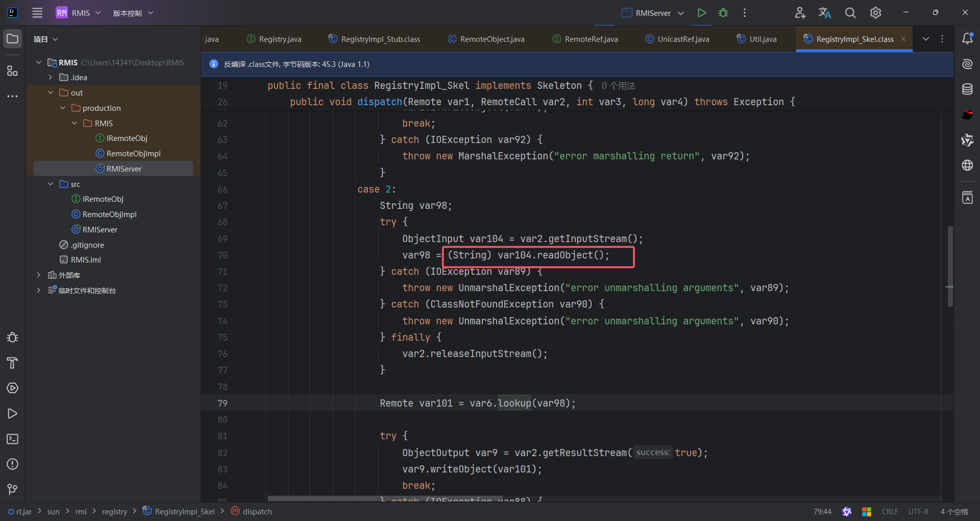Open the AI assistant spiral icon

(x=967, y=64)
